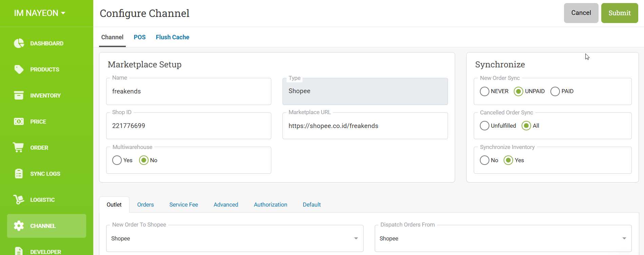Viewport: 644px width, 255px height.
Task: Click the Products tag icon
Action: (x=19, y=69)
